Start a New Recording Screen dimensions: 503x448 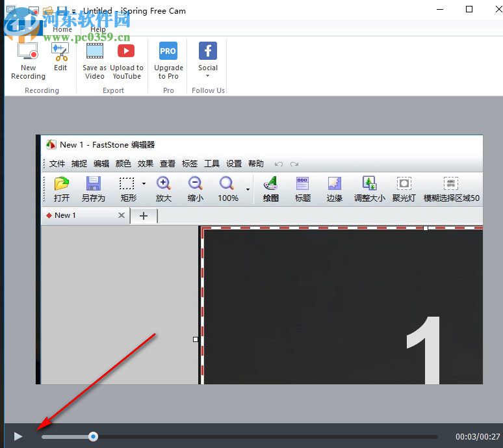[28, 61]
